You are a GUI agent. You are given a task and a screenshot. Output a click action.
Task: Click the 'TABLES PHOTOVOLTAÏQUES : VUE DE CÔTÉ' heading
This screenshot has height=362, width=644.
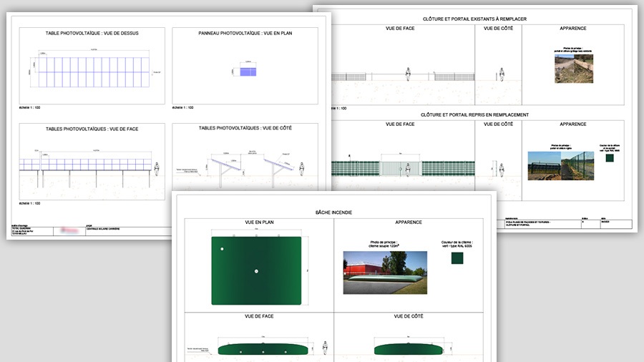pos(245,128)
